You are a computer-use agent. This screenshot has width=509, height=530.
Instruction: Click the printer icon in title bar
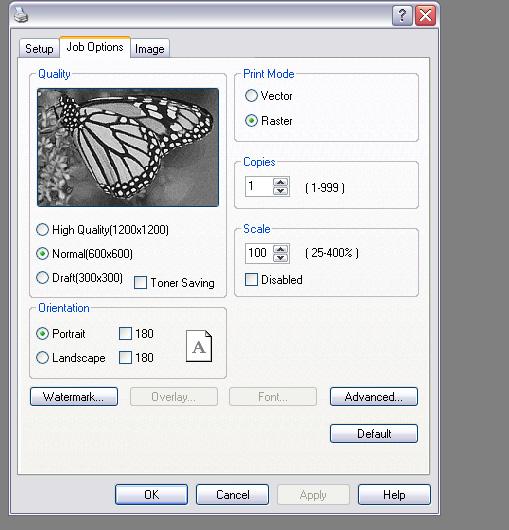[20, 15]
